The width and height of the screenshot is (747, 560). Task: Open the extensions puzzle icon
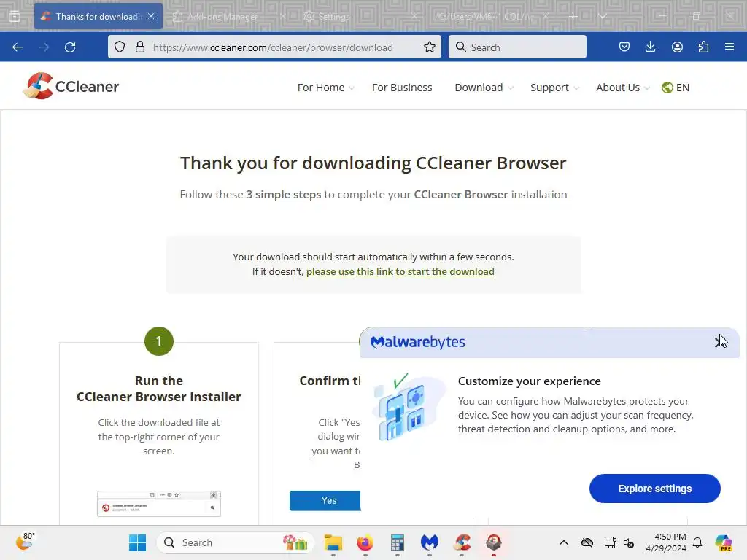(x=703, y=47)
